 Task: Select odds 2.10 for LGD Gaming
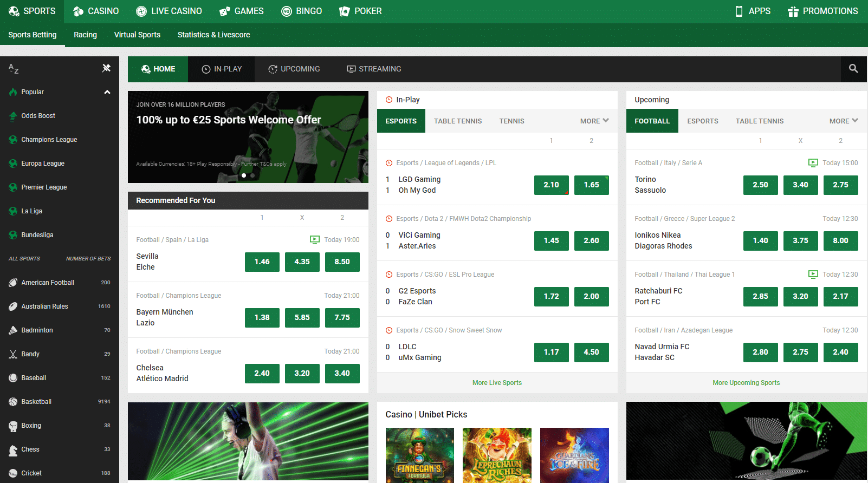[x=551, y=185]
